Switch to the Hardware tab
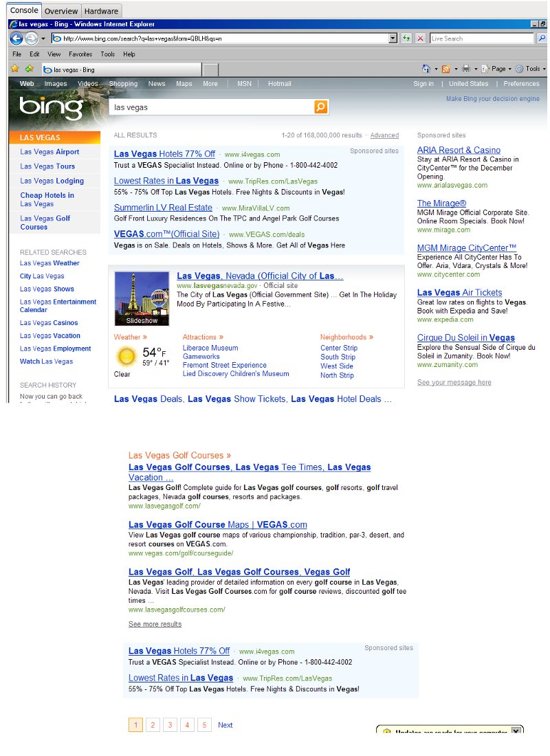Viewport: 550px width, 756px height. point(101,10)
